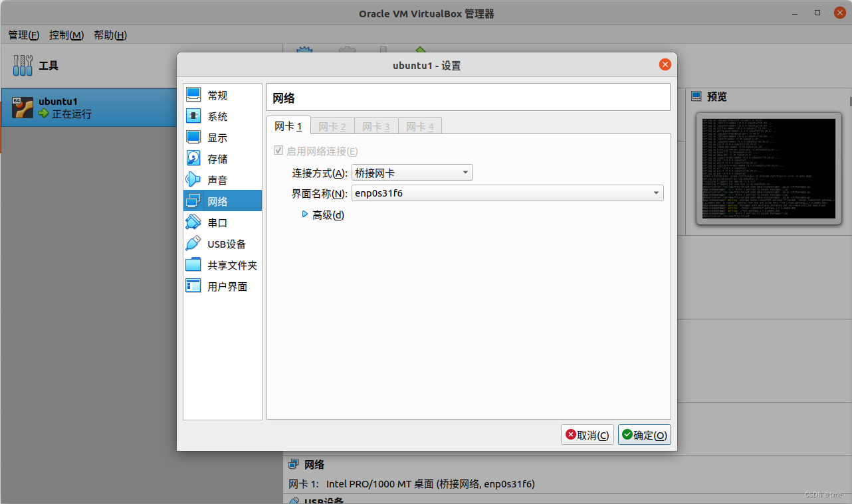Click the 连接方式(A): label
The image size is (852, 504).
tap(320, 173)
